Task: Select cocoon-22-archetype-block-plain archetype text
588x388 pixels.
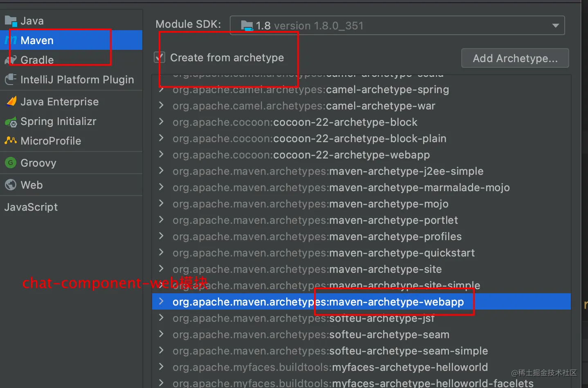Action: point(310,138)
